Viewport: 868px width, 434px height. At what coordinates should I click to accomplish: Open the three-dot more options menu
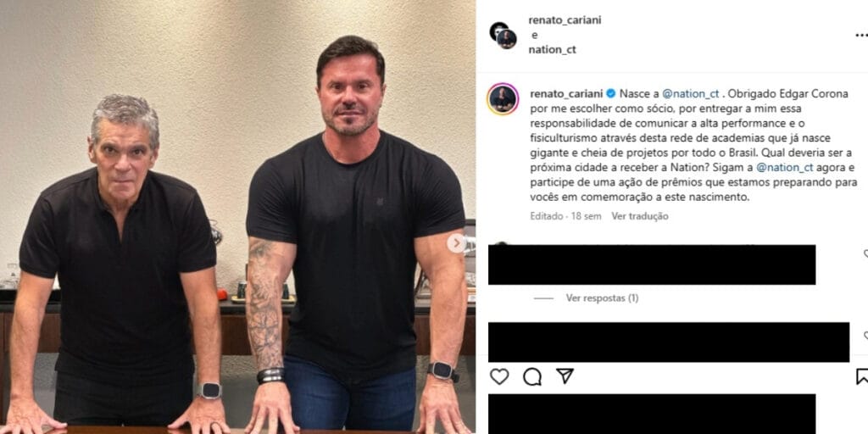coord(861,35)
